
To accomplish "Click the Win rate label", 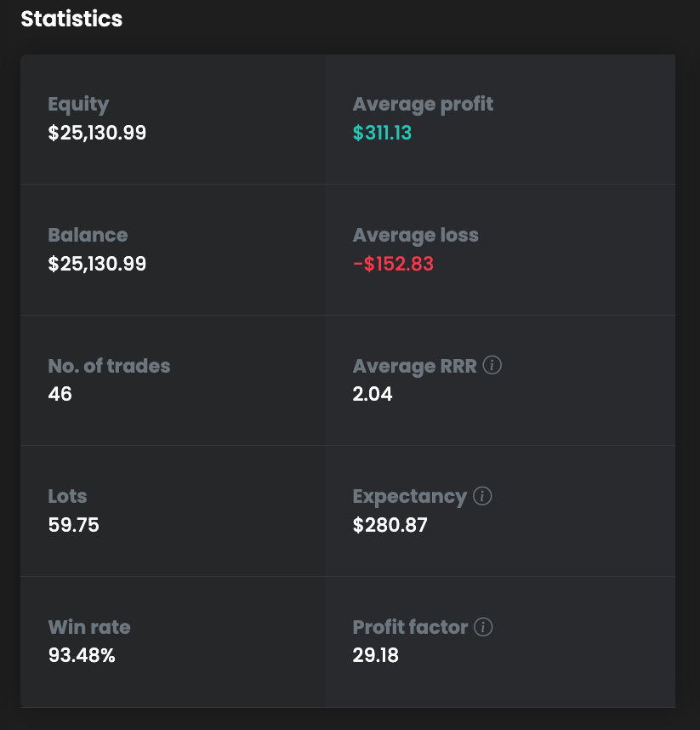I will point(89,627).
